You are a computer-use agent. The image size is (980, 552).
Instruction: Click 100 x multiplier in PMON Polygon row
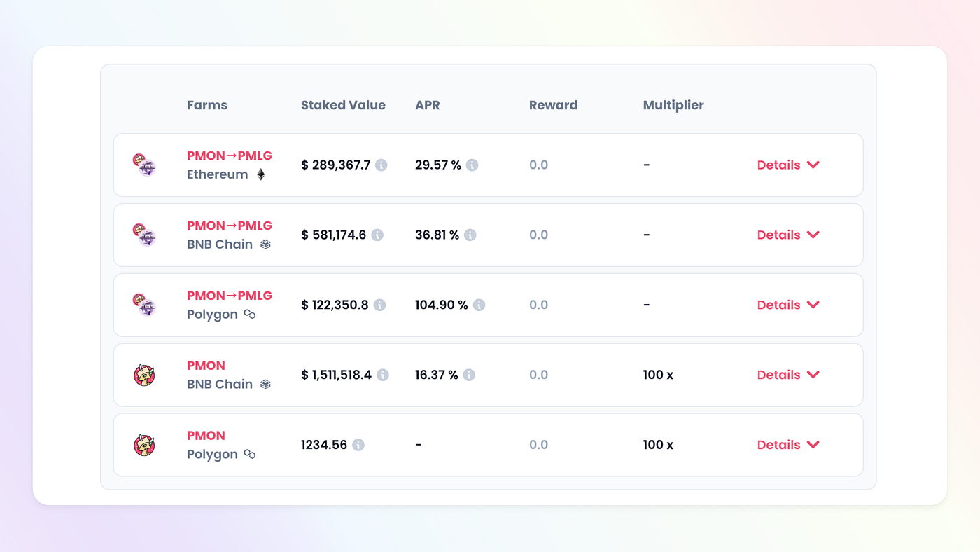658,446
